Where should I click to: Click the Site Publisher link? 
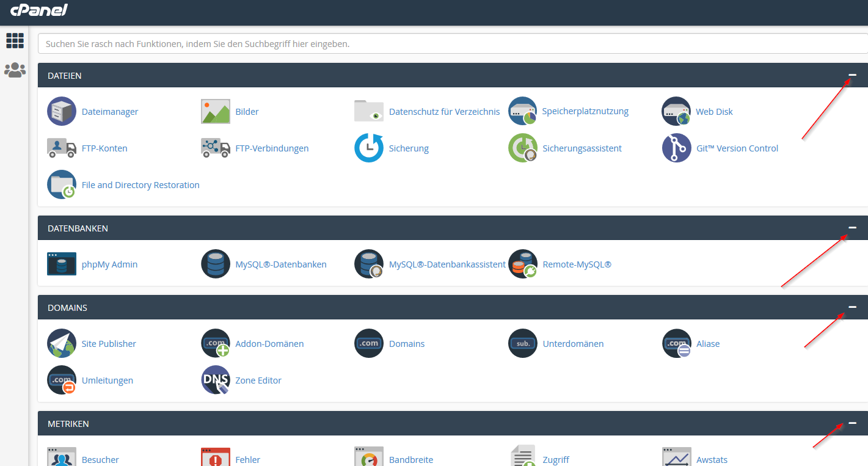[109, 344]
